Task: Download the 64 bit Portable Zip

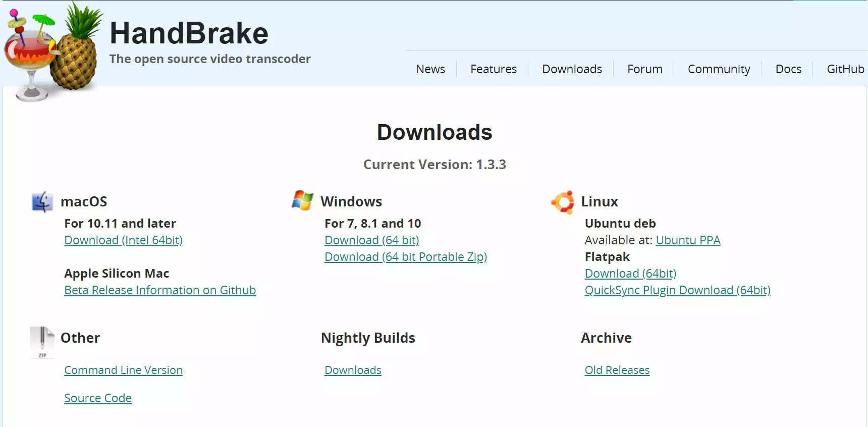Action: pos(406,257)
